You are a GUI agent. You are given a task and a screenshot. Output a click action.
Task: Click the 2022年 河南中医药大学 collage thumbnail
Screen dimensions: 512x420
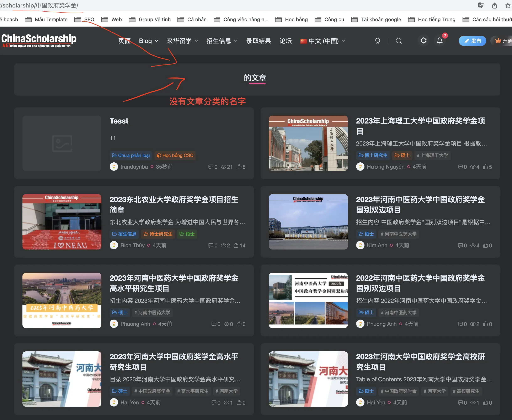point(308,300)
